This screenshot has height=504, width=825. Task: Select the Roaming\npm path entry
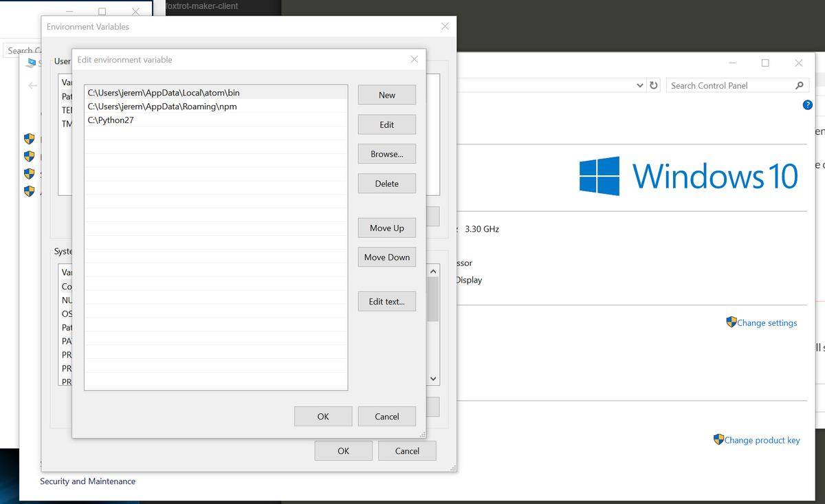pyautogui.click(x=216, y=106)
